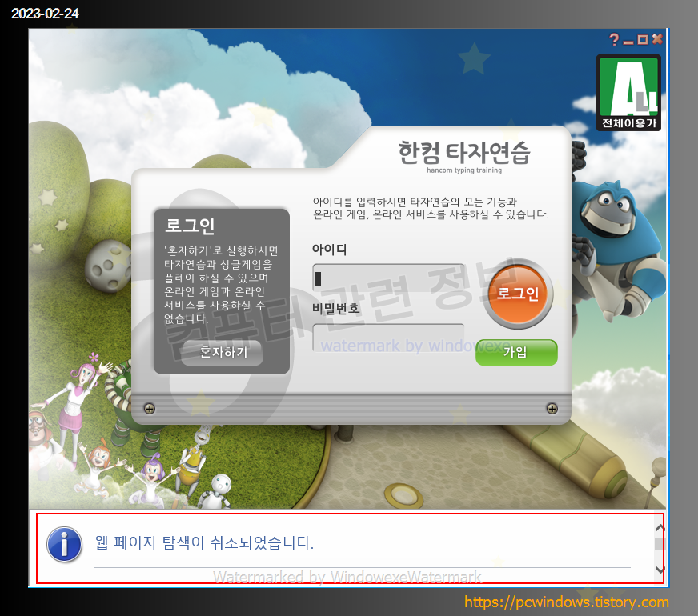Click the orange 로그인 button
The image size is (698, 616).
[x=518, y=294]
